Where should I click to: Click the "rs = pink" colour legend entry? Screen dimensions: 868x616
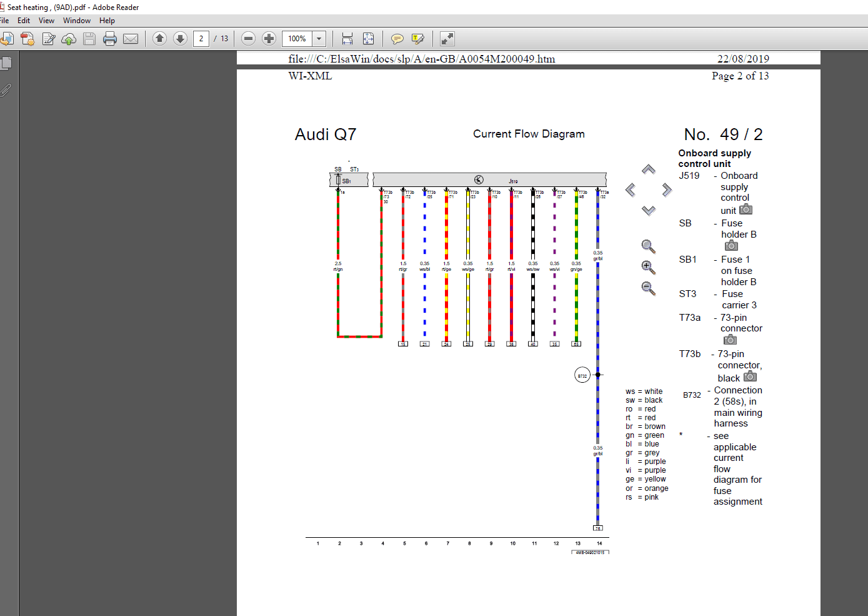coord(642,497)
